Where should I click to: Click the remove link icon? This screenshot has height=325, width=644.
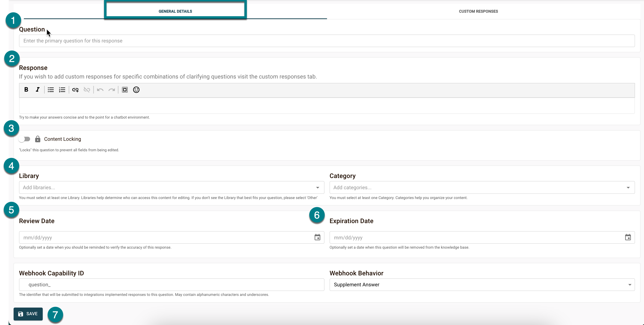click(87, 90)
